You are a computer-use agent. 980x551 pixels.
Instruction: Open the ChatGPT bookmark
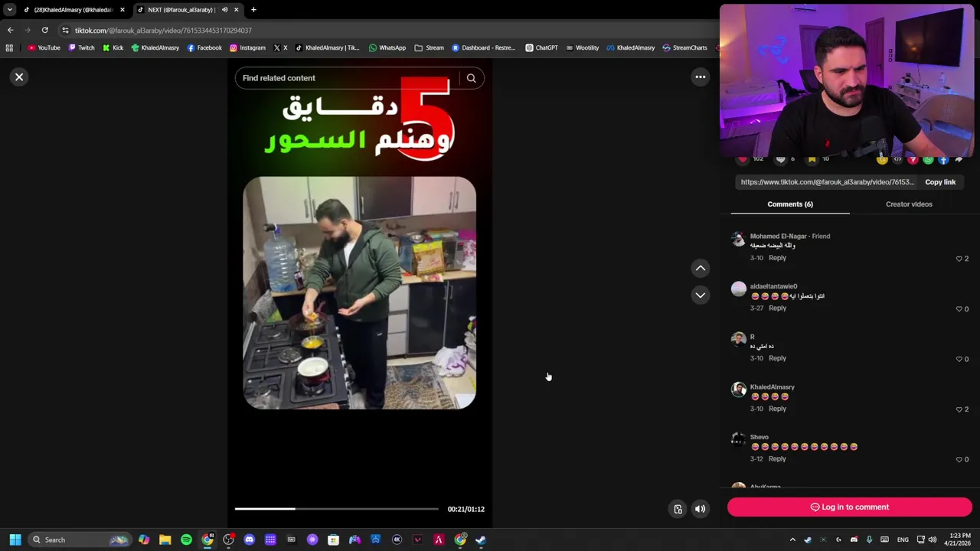tap(541, 48)
